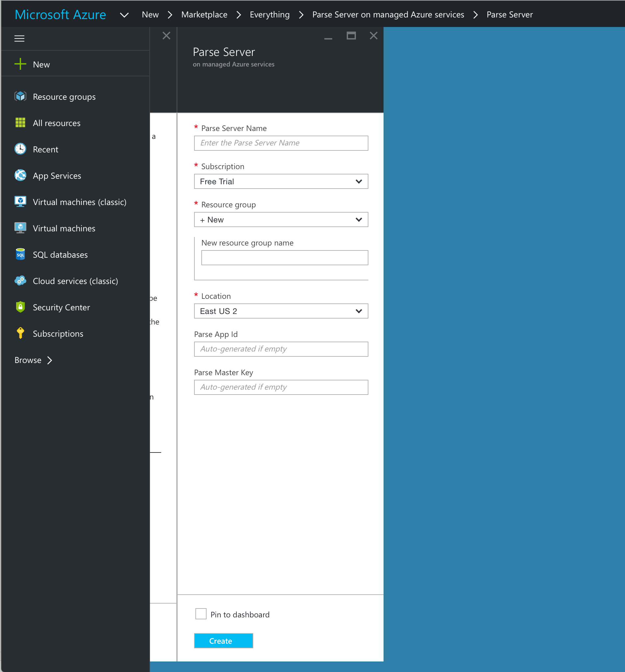Viewport: 625px width, 672px height.
Task: Open the Location dropdown showing East US 2
Action: 281,311
